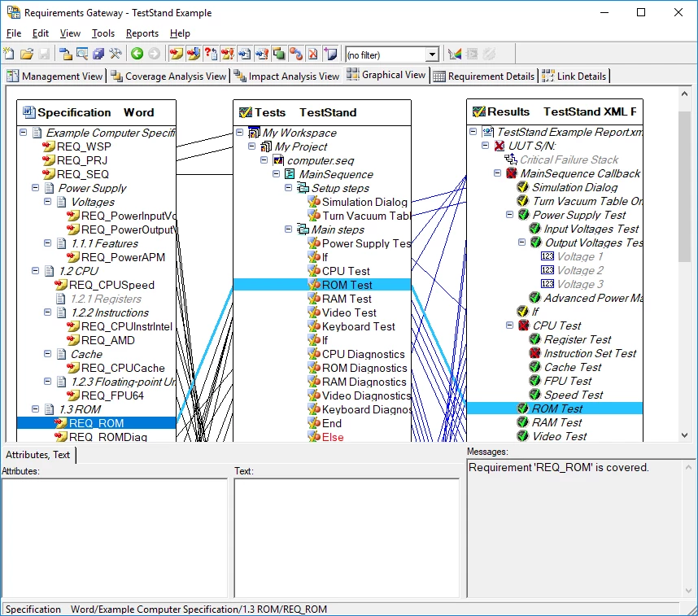Switch to the Impact Analysis View tab
The image size is (698, 616).
[x=286, y=76]
